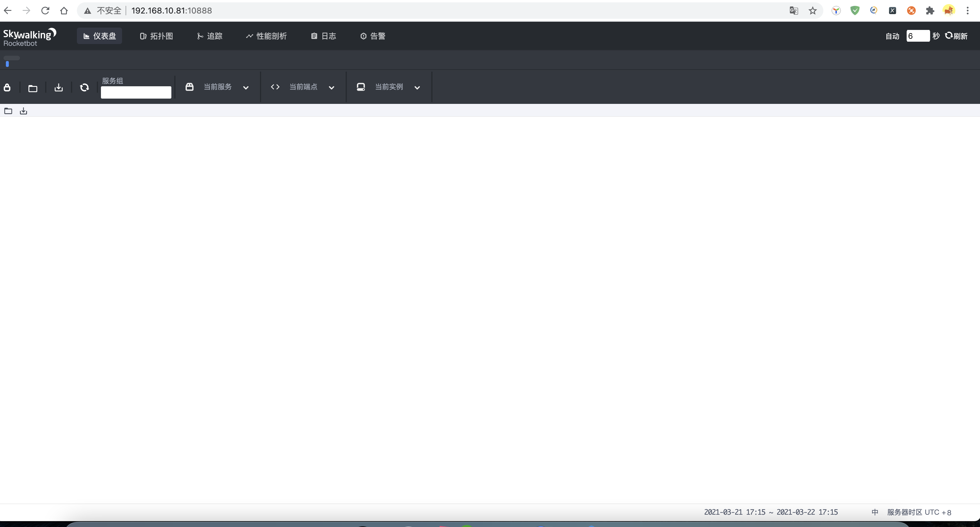Viewport: 980px width, 527px height.
Task: Switch language via the 中 toggle
Action: click(x=875, y=512)
